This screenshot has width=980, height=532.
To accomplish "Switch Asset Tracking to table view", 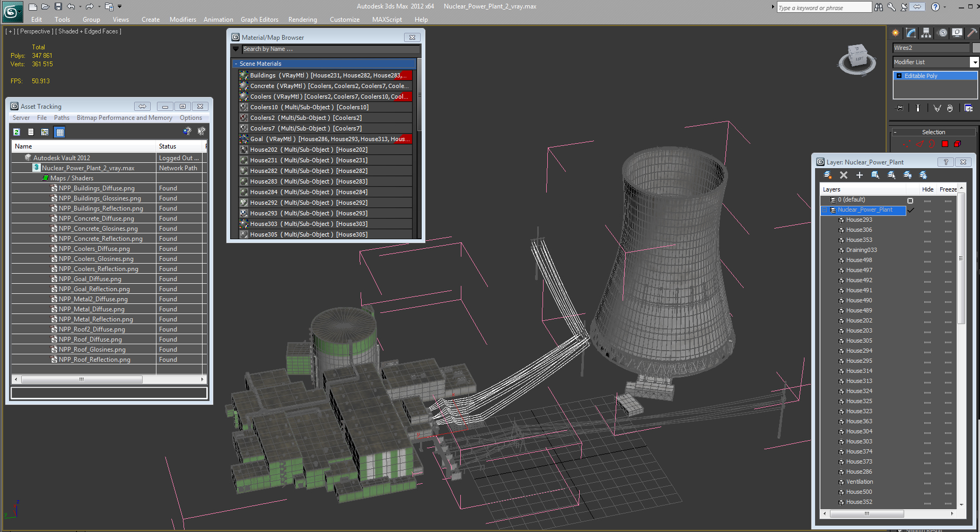I will tap(59, 132).
